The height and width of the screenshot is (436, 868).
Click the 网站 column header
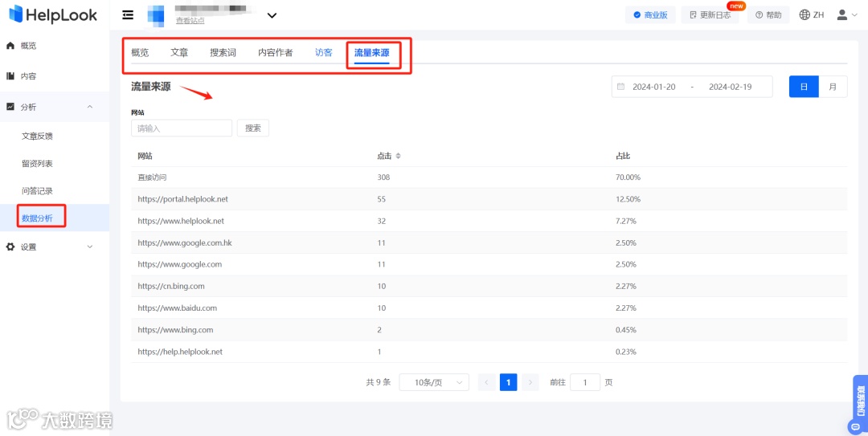point(145,156)
